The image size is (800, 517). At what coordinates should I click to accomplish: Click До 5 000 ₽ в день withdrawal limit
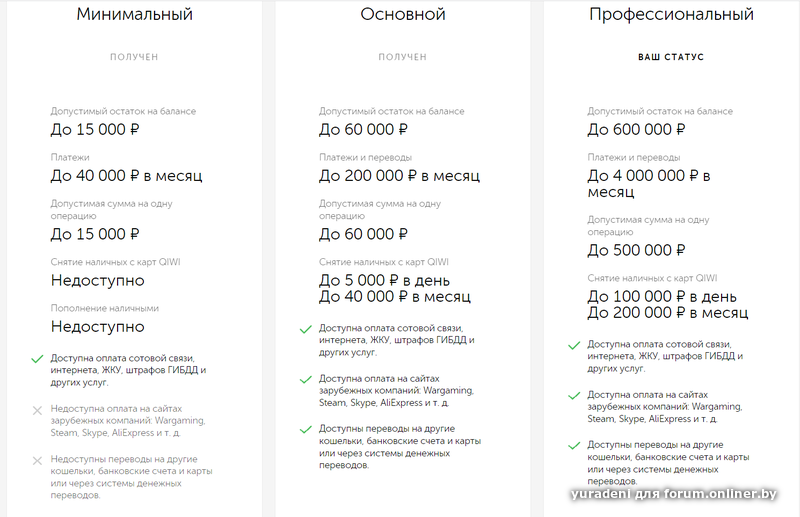tap(384, 280)
